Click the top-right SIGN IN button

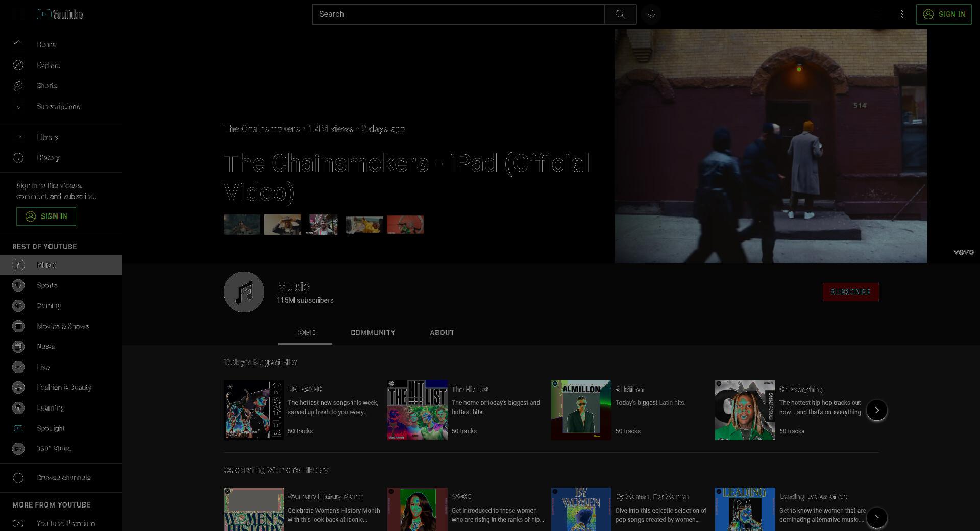(x=944, y=14)
